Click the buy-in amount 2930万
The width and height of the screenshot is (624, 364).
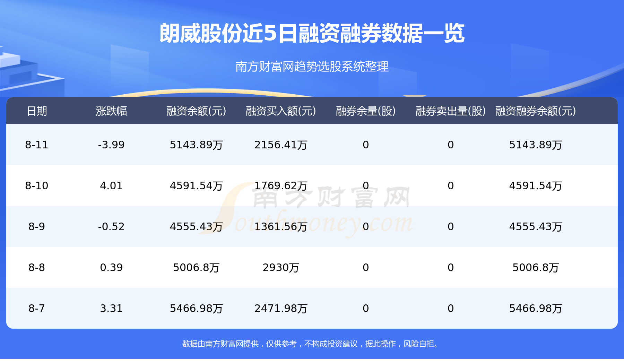point(281,267)
